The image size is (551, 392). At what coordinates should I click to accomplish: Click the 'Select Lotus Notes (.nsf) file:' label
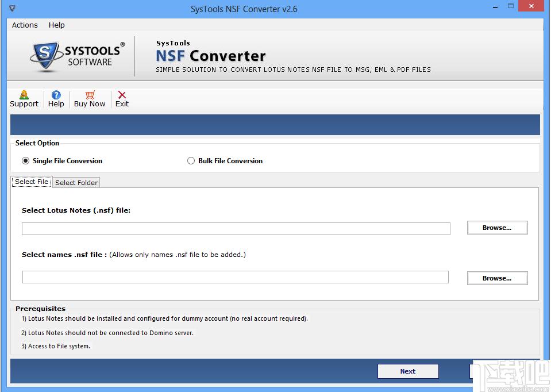pos(76,210)
